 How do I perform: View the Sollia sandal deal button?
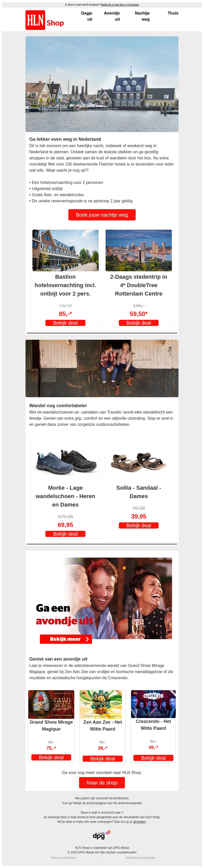click(139, 525)
